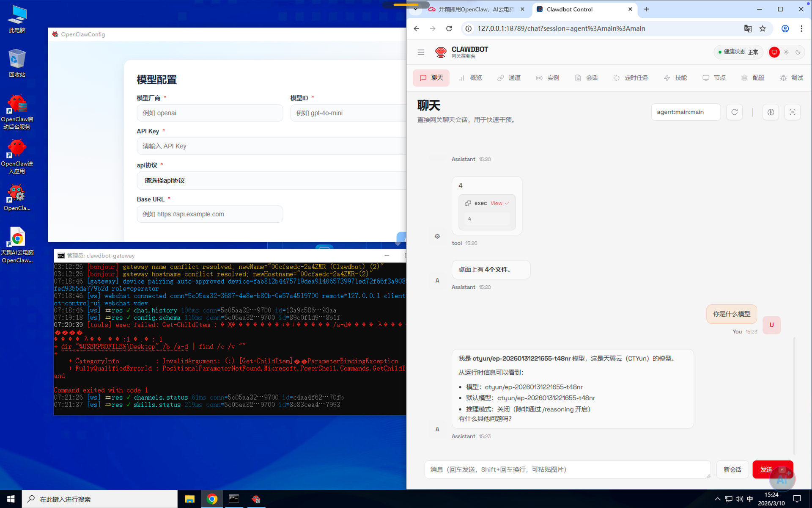Screen dimensions: 812x508
Task: Switch to dark theme moon icon
Action: pyautogui.click(x=798, y=52)
